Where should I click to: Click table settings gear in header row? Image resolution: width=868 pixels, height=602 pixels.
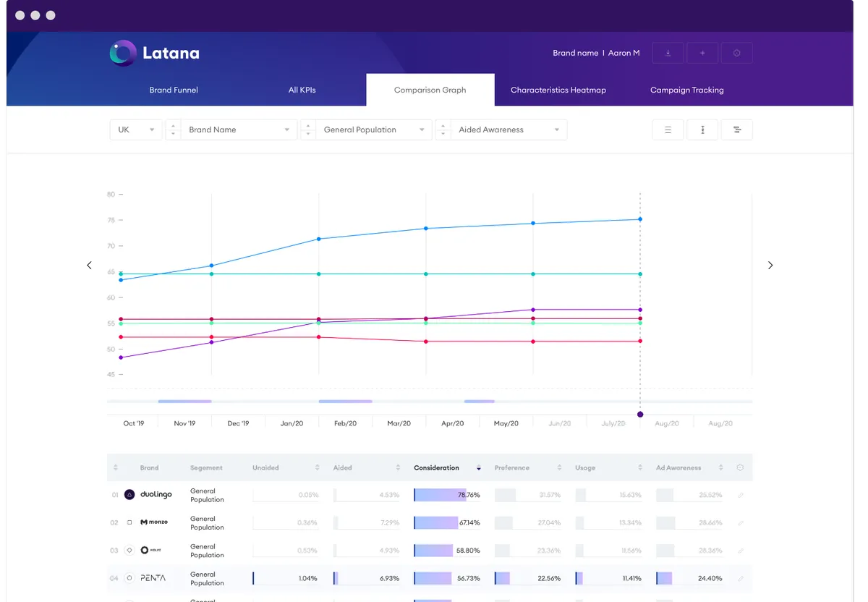[740, 468]
